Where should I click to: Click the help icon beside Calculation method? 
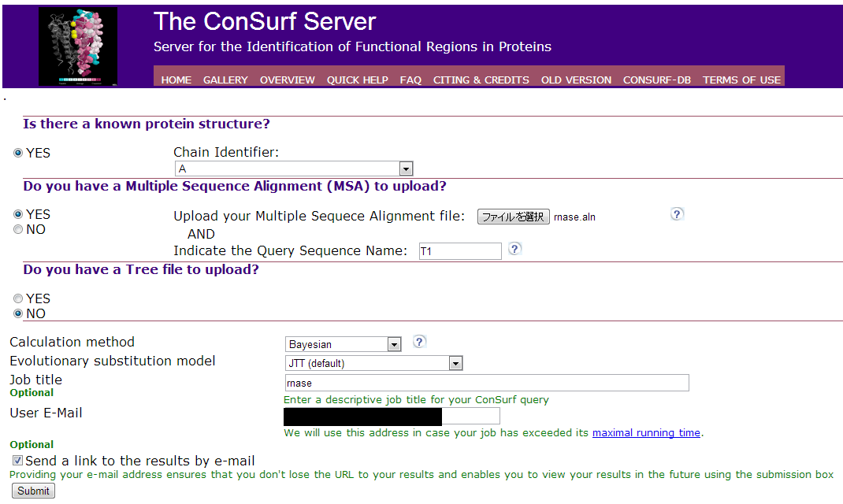[x=420, y=342]
